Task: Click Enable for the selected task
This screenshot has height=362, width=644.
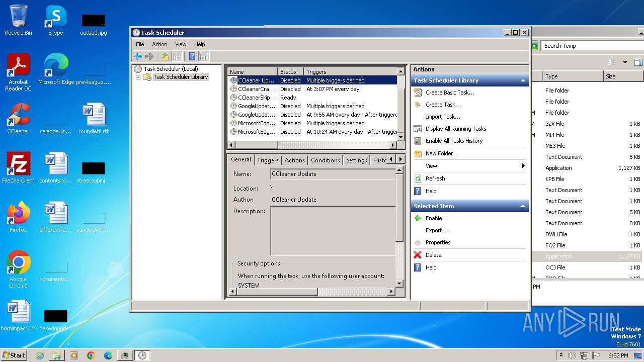Action: (x=434, y=218)
